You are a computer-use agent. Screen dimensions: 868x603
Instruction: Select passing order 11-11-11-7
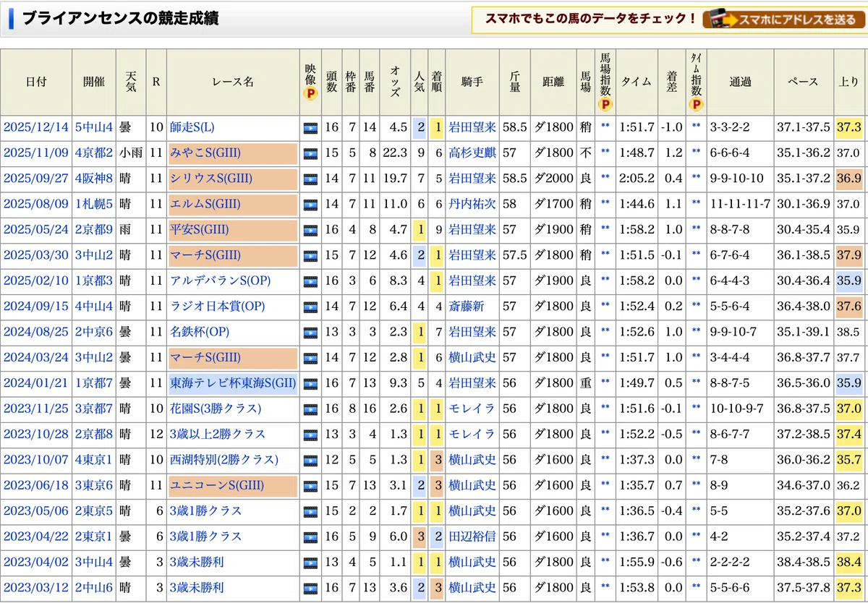[x=740, y=205]
